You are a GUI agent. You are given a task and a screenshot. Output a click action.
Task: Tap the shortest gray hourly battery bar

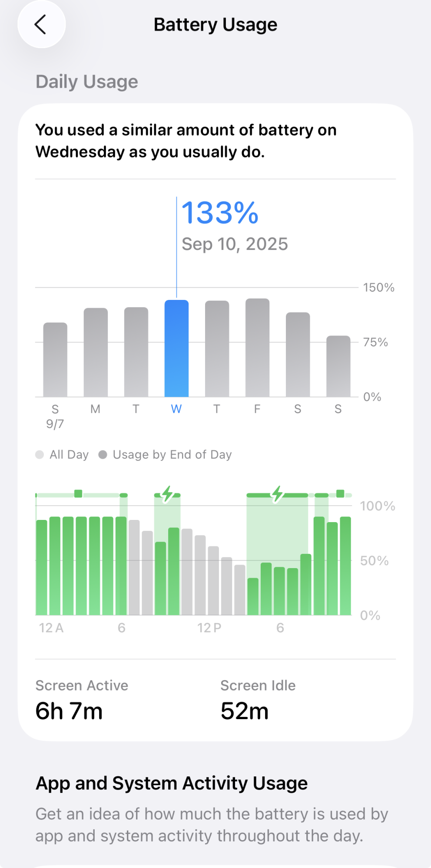(240, 590)
